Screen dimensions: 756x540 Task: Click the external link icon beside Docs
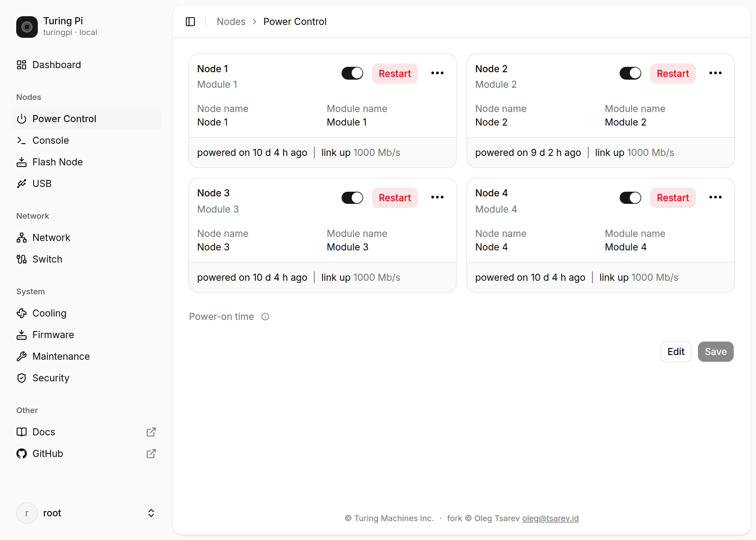(151, 432)
